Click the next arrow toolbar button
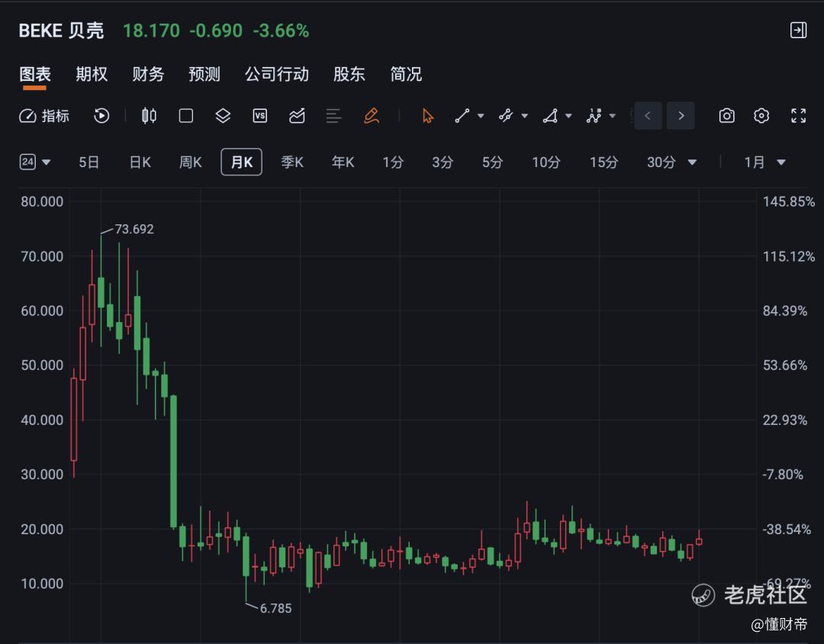824x644 pixels. click(681, 116)
